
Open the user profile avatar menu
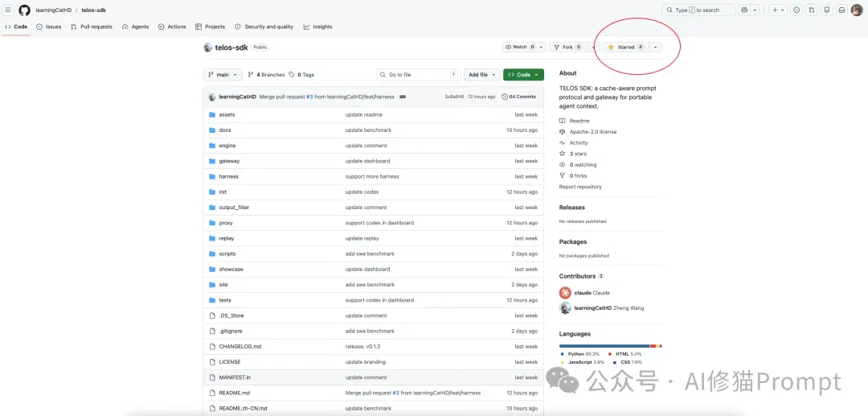coord(857,10)
